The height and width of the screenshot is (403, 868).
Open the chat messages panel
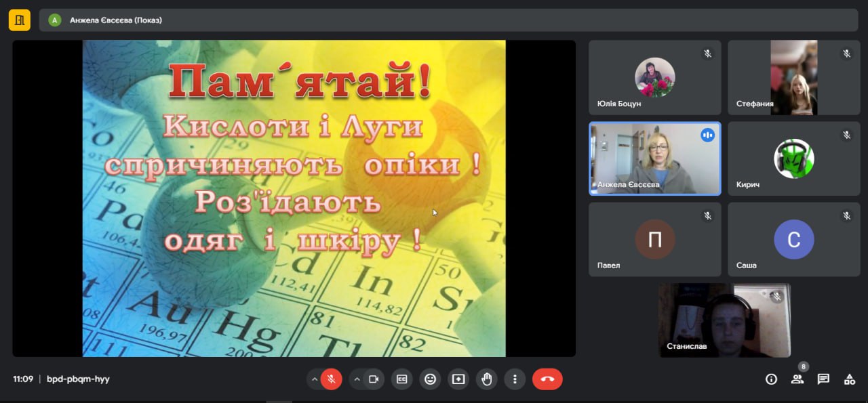[823, 379]
